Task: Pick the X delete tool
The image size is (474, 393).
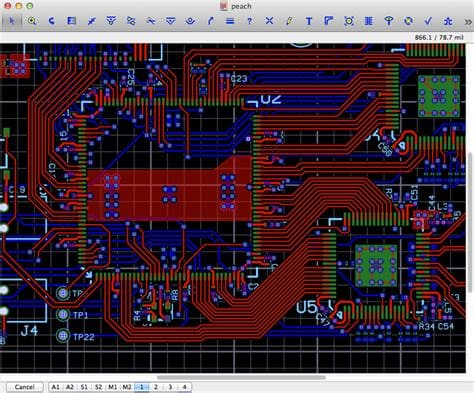Action: point(269,21)
